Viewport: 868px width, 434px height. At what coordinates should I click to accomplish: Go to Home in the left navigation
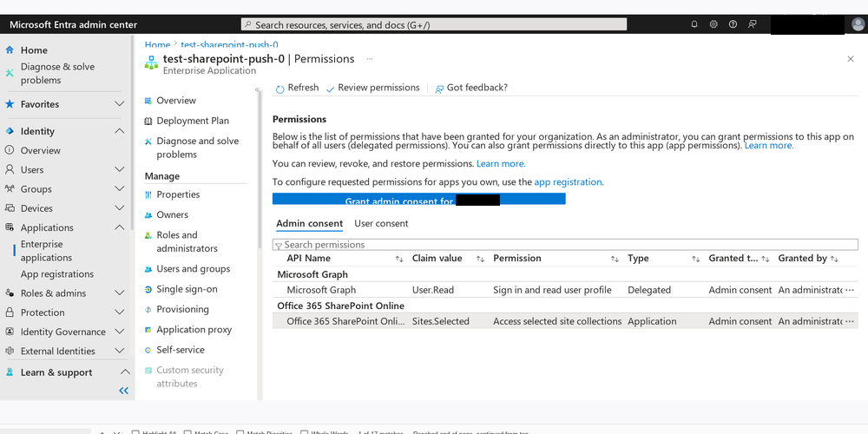click(x=34, y=49)
